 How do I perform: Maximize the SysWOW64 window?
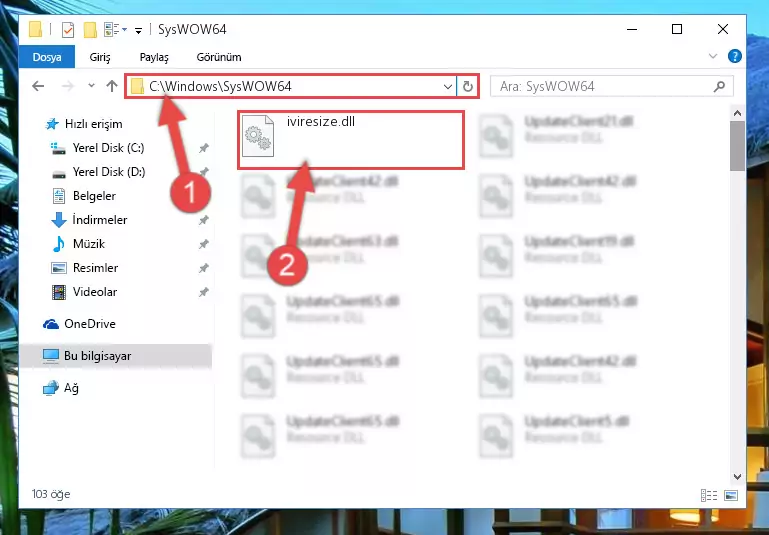(677, 29)
